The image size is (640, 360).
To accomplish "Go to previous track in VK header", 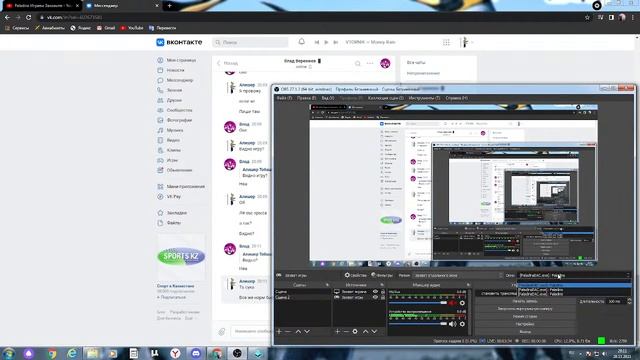I will (317, 42).
